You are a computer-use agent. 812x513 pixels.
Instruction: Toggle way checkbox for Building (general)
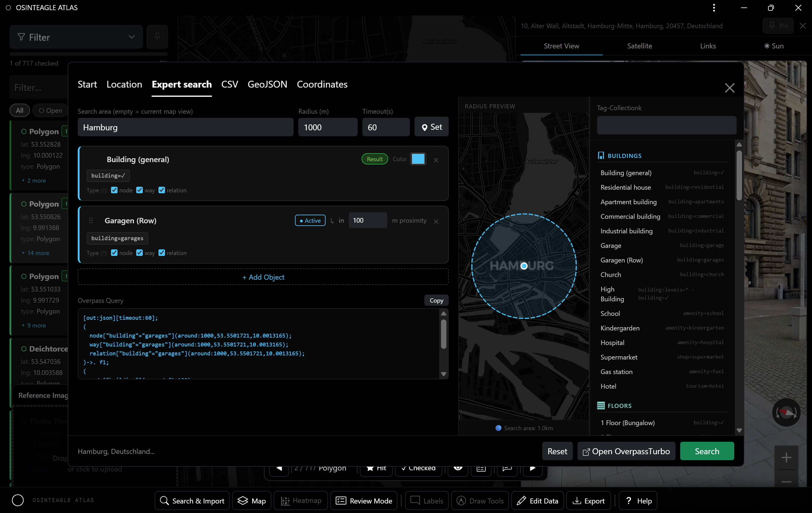[139, 190]
